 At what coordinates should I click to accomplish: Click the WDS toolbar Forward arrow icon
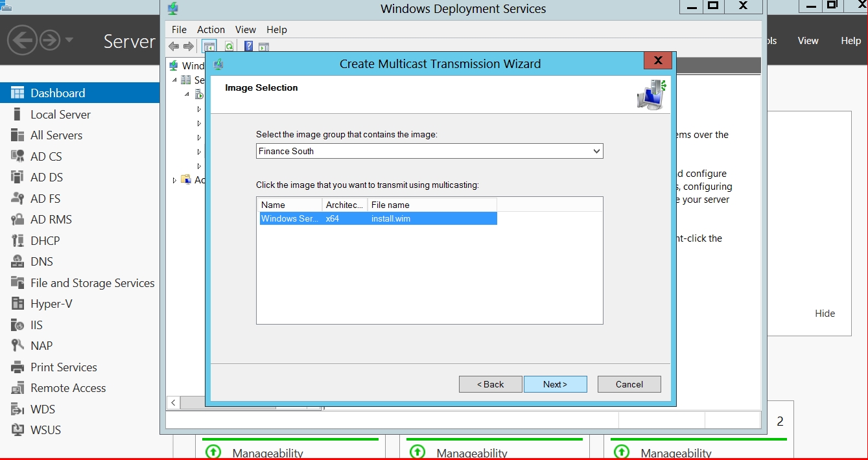[188, 46]
